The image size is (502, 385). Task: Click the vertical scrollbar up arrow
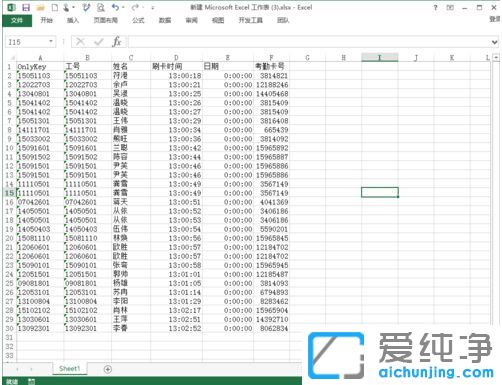click(496, 57)
